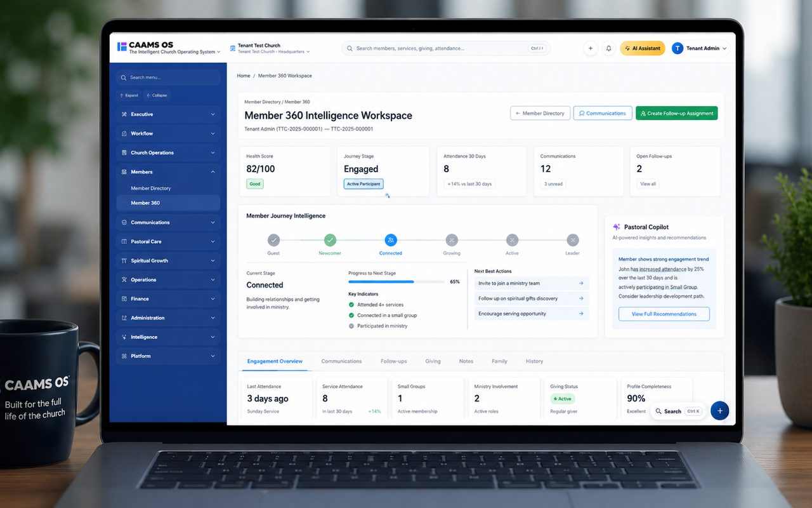
Task: Go to Home in the breadcrumb
Action: point(244,76)
